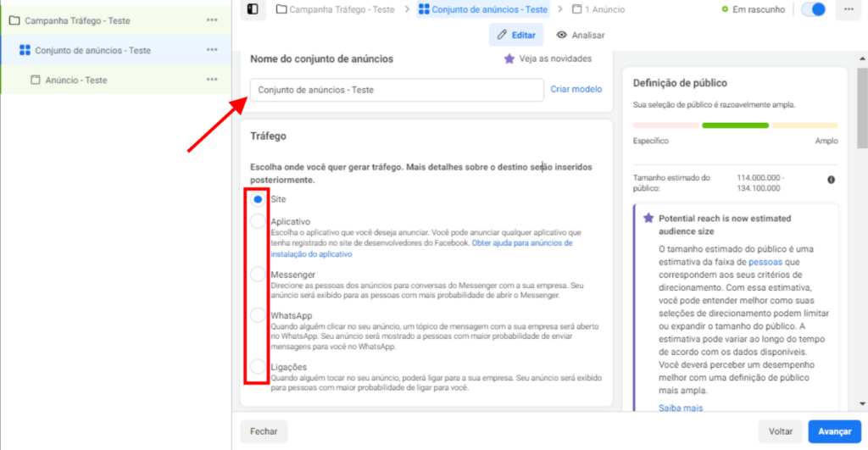
Task: Click the Em rascunho status text
Action: [x=759, y=9]
